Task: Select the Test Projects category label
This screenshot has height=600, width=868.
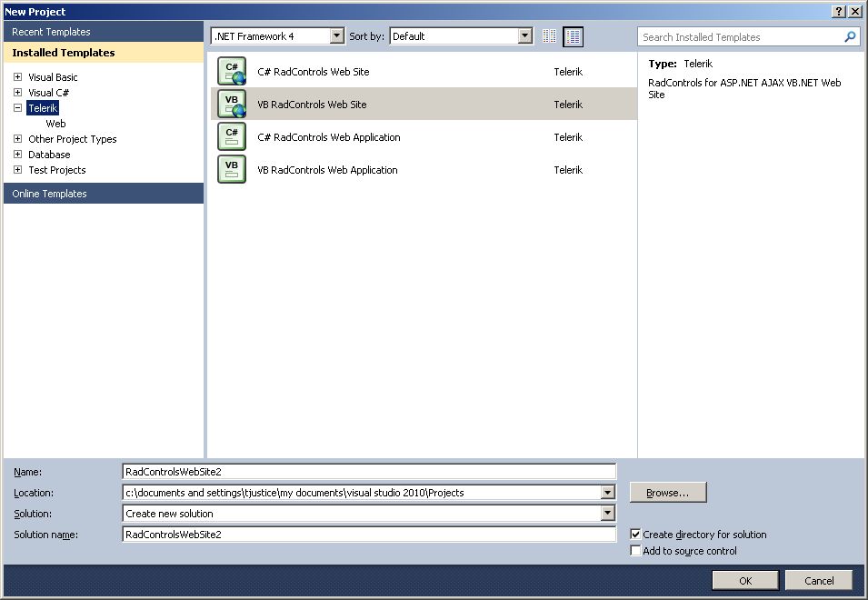Action: tap(56, 170)
